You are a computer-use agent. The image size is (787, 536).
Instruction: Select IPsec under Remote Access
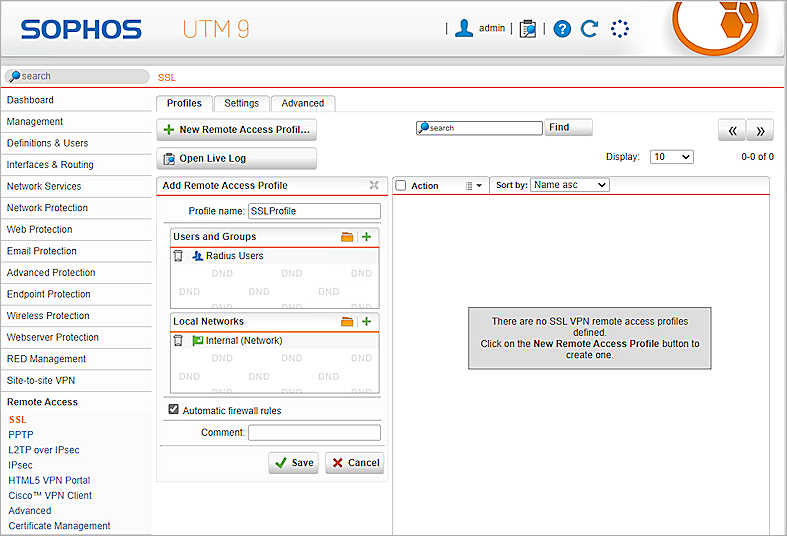click(20, 465)
